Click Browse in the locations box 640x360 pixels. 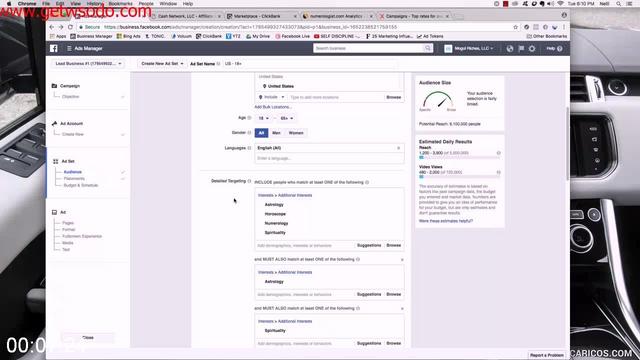[x=393, y=97]
